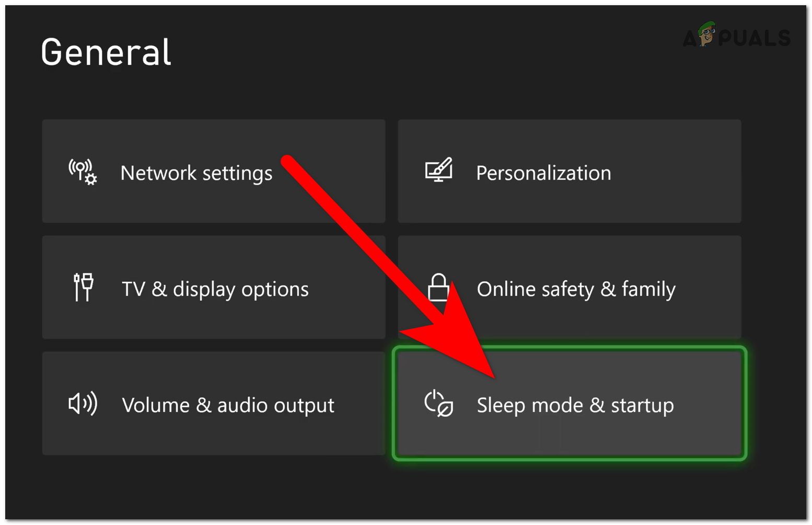This screenshot has height=525, width=812.
Task: Click the Appuals logo in the corner
Action: tap(737, 37)
